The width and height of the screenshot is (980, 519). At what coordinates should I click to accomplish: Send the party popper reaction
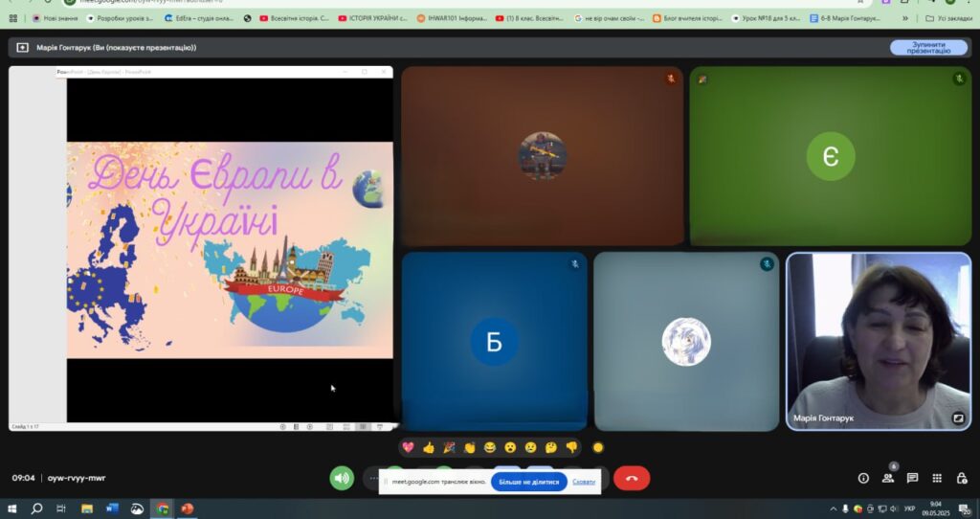click(x=449, y=447)
